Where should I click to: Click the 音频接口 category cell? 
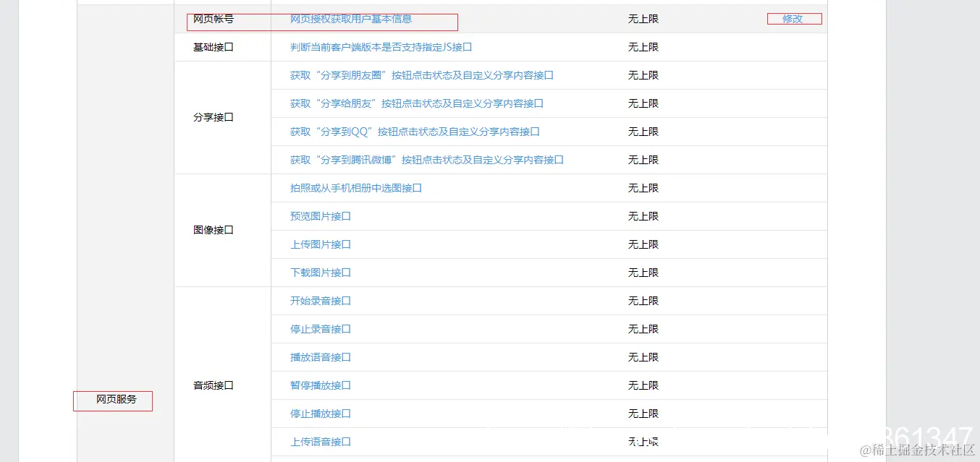212,385
